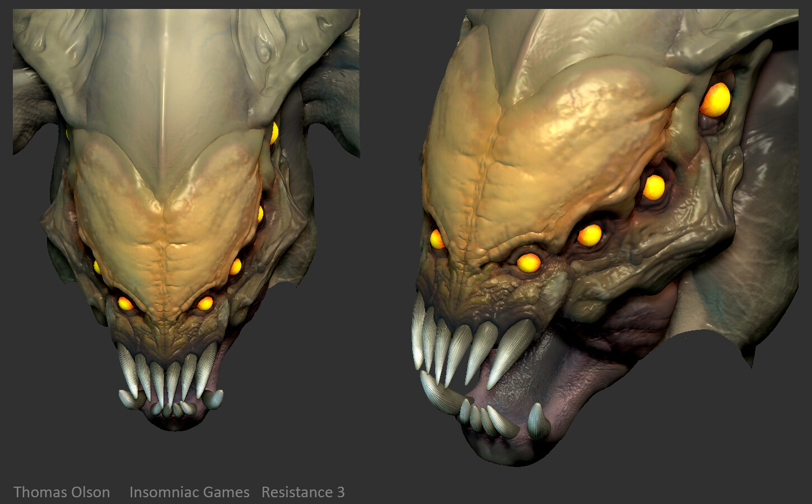Click the "Resistance 3" caption text
This screenshot has width=812, height=504.
click(x=303, y=492)
